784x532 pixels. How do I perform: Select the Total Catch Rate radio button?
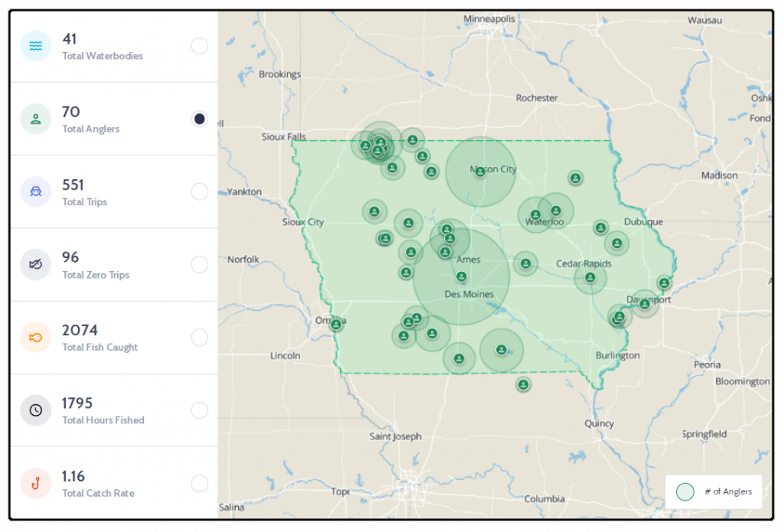[x=200, y=484]
